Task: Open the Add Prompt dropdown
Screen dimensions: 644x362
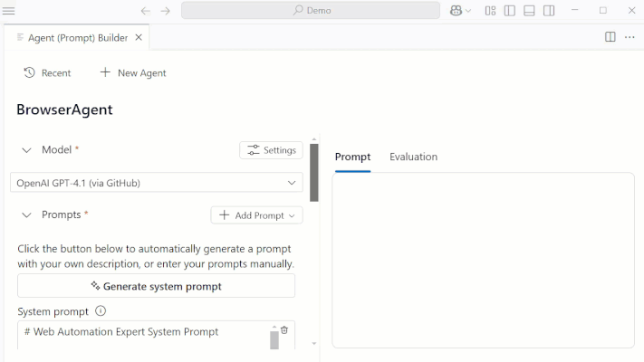Action: 256,215
